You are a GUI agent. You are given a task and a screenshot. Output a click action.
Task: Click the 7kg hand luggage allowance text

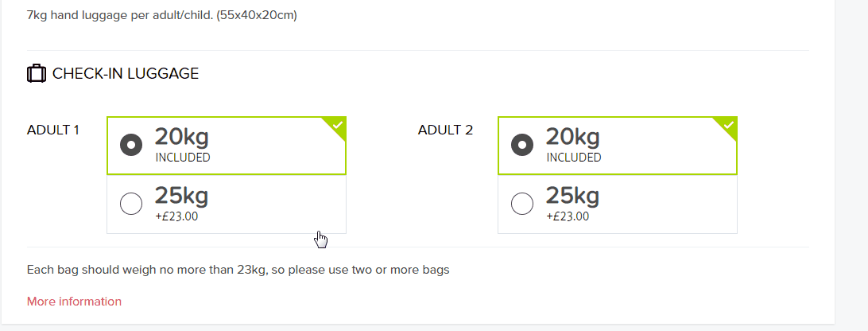tap(161, 15)
